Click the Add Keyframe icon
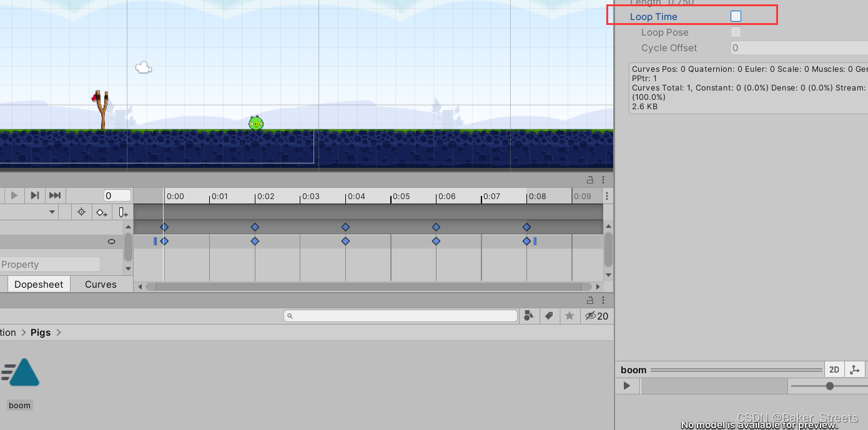 [101, 212]
